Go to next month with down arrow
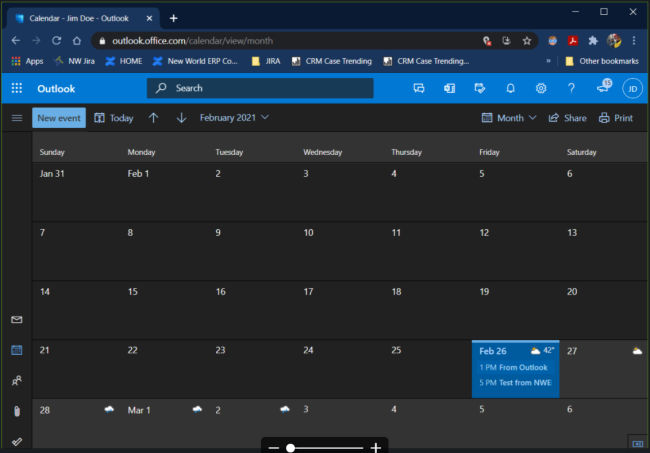 pos(181,118)
